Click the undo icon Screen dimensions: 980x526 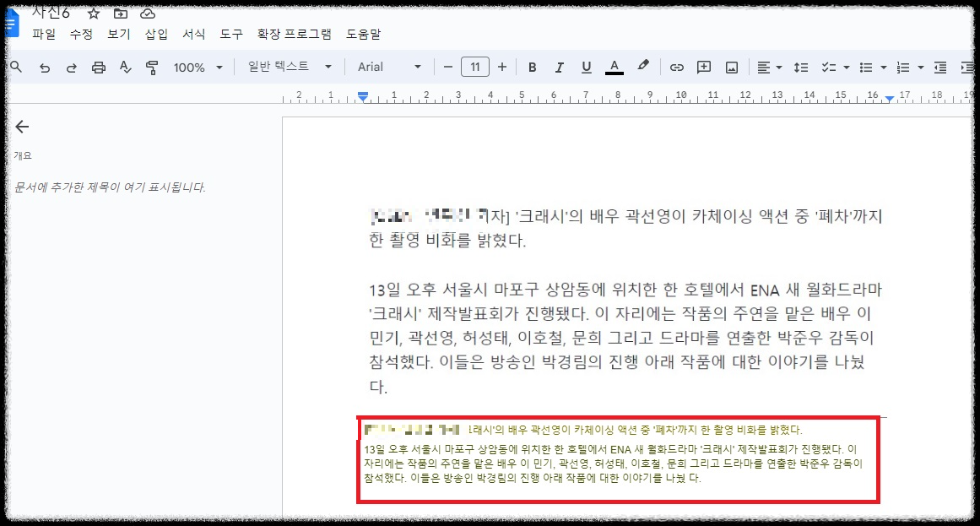click(46, 66)
